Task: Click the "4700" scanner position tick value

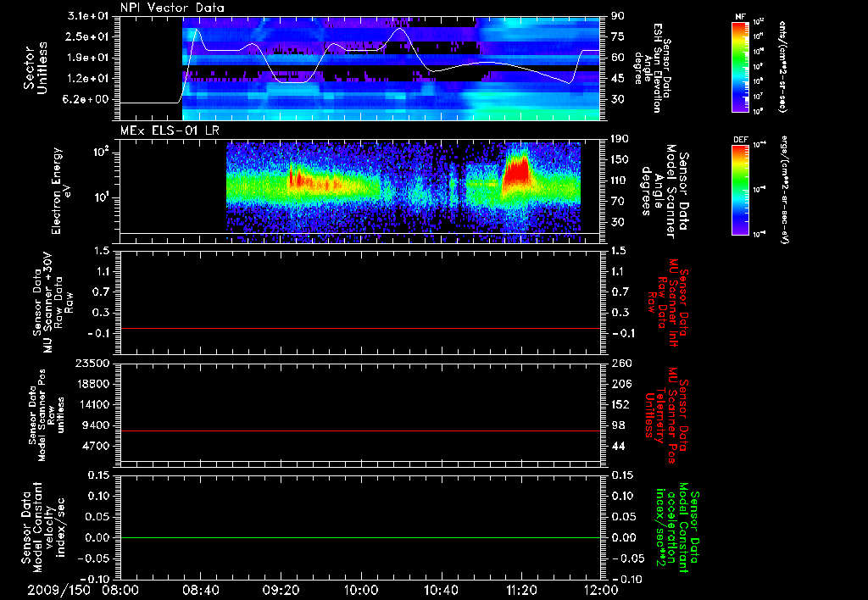Action: (96, 446)
